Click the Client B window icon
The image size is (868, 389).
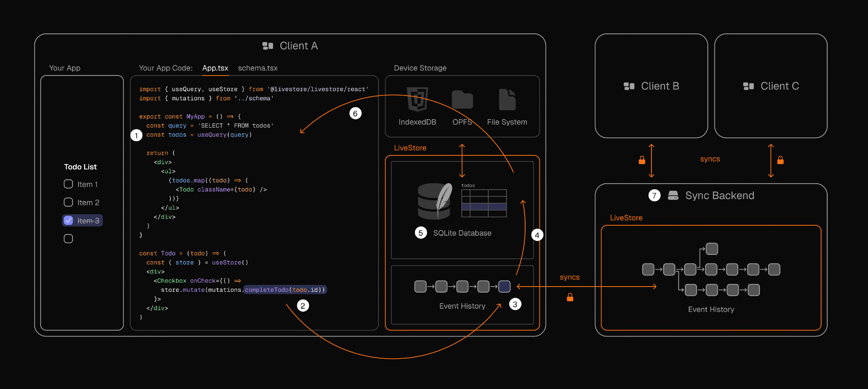629,86
